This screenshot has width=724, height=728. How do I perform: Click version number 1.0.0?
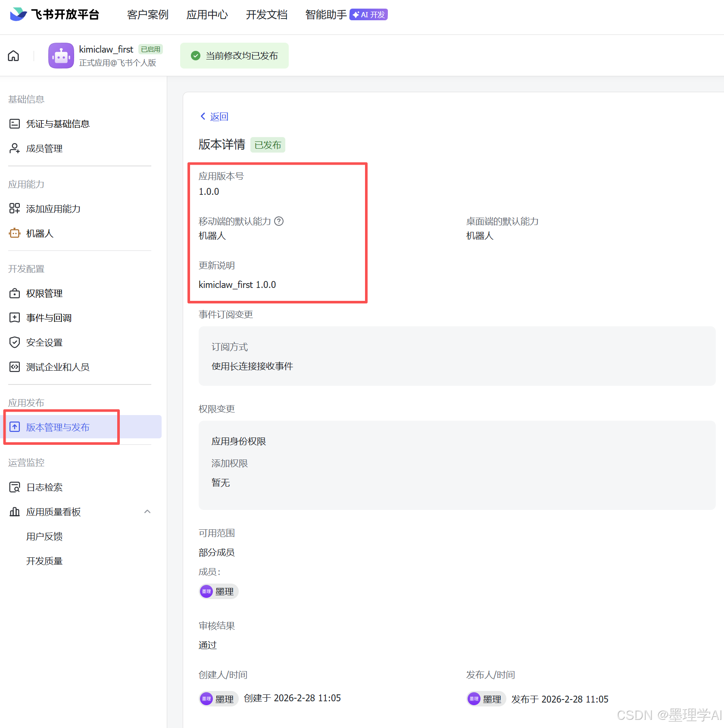[209, 191]
